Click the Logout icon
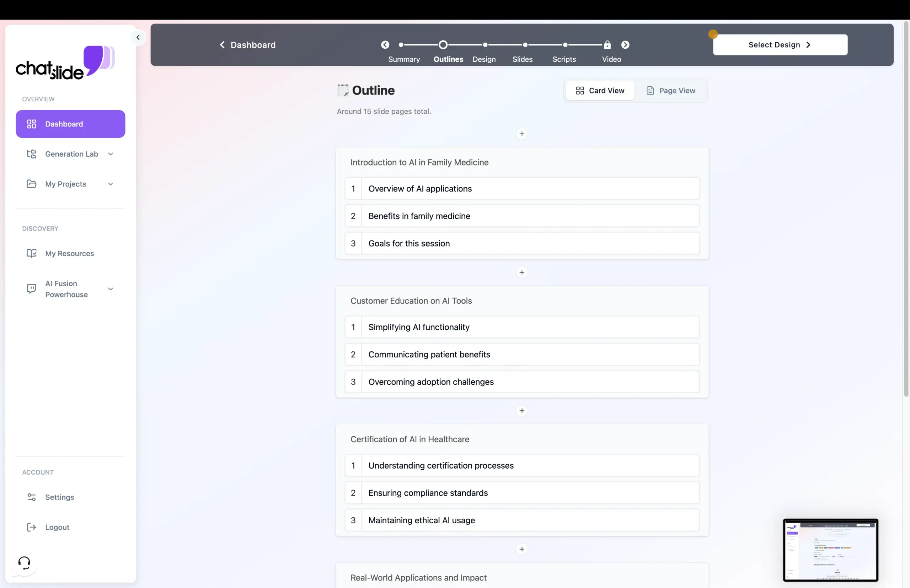 31,527
